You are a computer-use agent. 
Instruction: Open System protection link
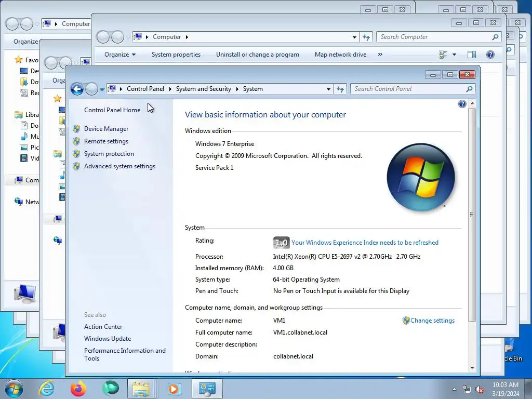click(109, 154)
